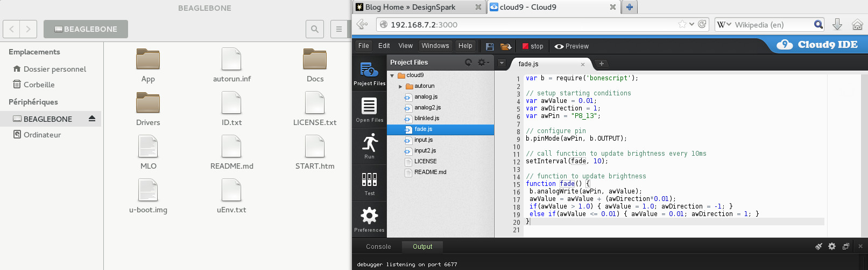The width and height of the screenshot is (868, 270).
Task: Stop the running script
Action: click(533, 46)
